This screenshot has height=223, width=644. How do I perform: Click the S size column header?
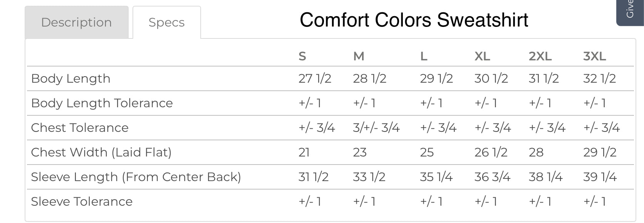click(x=302, y=56)
